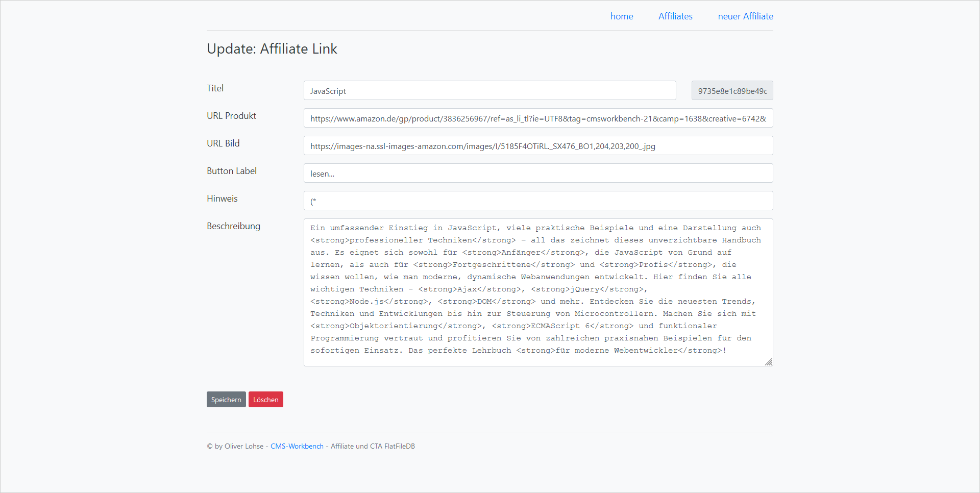Click into the URL Bild input box
This screenshot has height=493, width=980.
(537, 146)
